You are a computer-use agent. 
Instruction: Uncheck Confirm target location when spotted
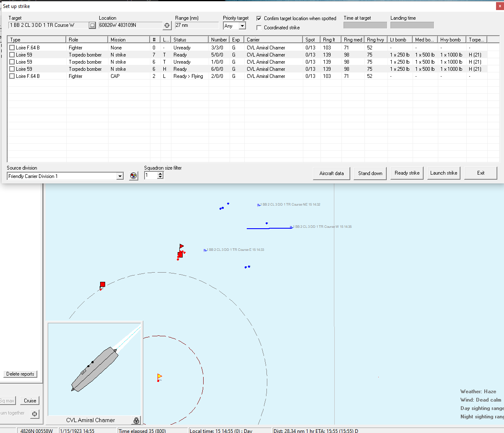259,18
